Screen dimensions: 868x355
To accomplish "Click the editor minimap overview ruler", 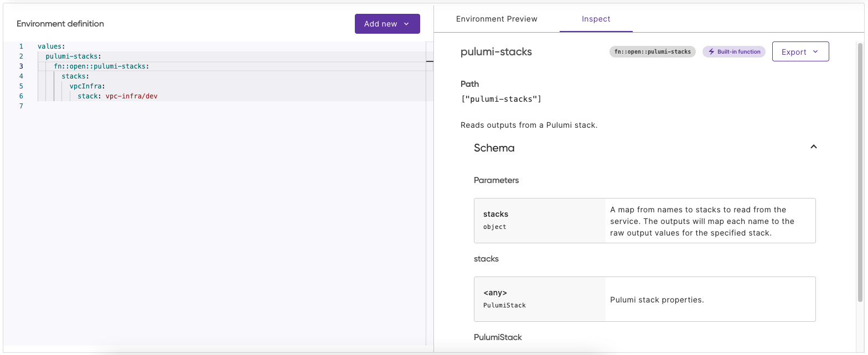I will pos(430,194).
